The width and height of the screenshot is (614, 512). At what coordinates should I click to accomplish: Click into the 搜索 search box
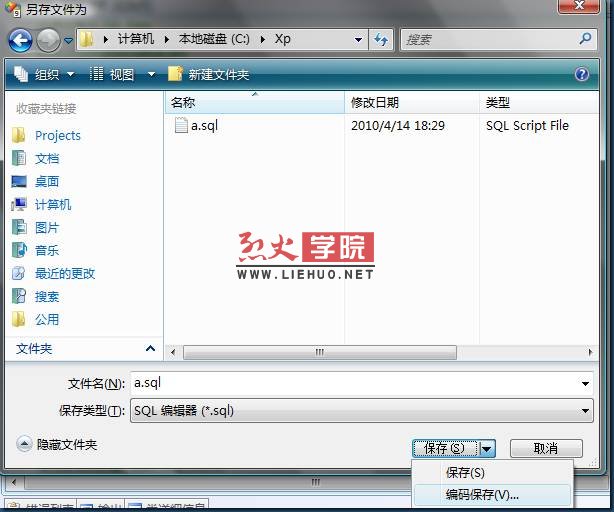(x=489, y=40)
